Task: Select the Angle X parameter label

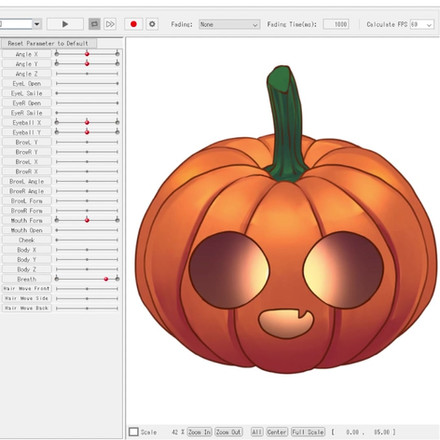Action: (27, 54)
